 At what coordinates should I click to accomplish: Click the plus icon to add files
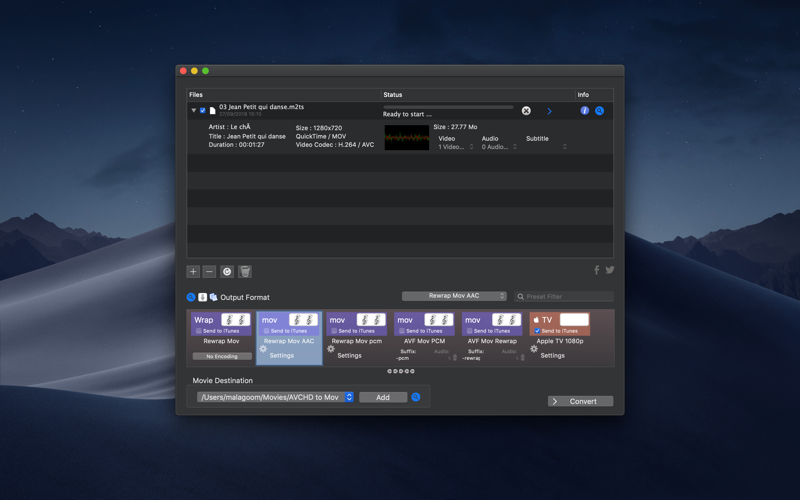point(193,271)
